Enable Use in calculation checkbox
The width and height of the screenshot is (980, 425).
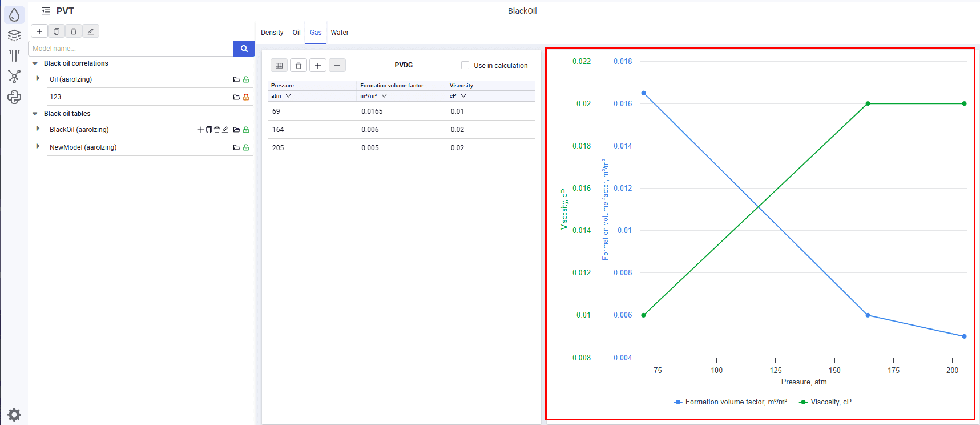(x=465, y=65)
